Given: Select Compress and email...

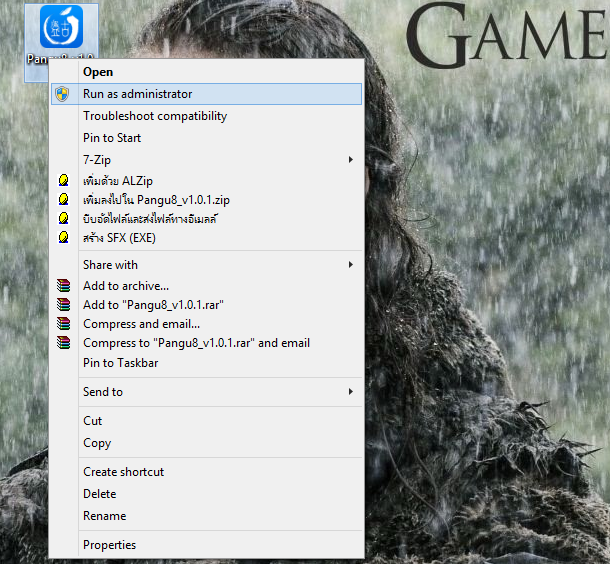Looking at the screenshot, I should (x=207, y=324).
